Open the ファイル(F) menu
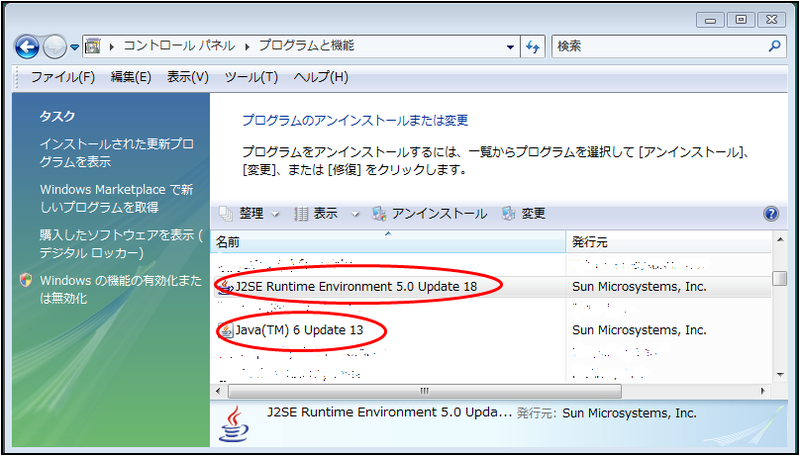Image resolution: width=800 pixels, height=456 pixels. (x=63, y=78)
